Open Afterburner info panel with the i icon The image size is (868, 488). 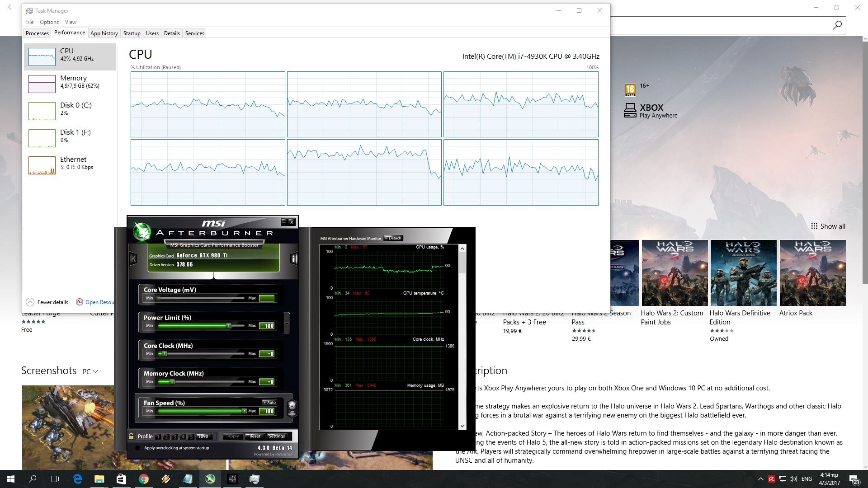[294, 258]
